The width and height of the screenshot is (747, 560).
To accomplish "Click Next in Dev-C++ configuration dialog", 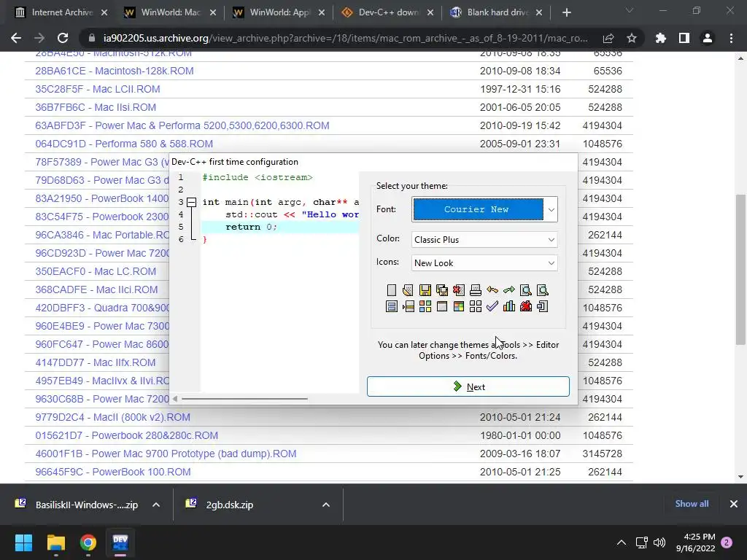I will click(468, 386).
